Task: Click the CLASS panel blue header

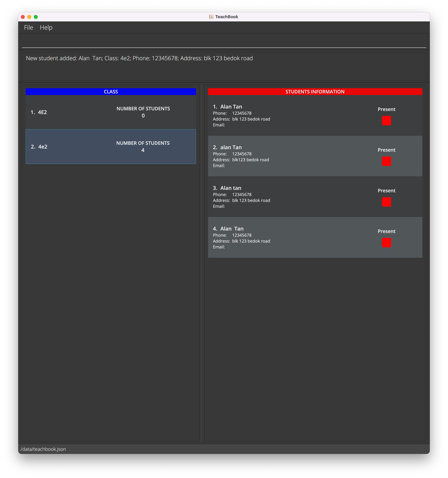Action: pos(111,92)
